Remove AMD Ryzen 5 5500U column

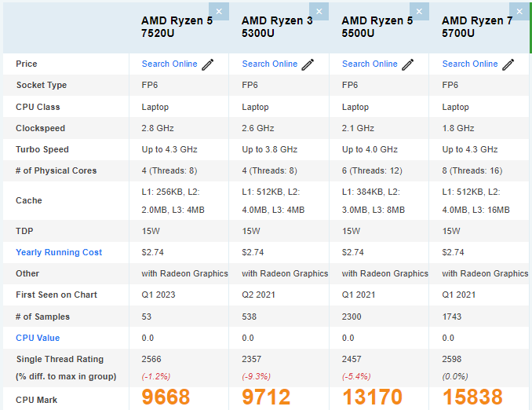[419, 12]
